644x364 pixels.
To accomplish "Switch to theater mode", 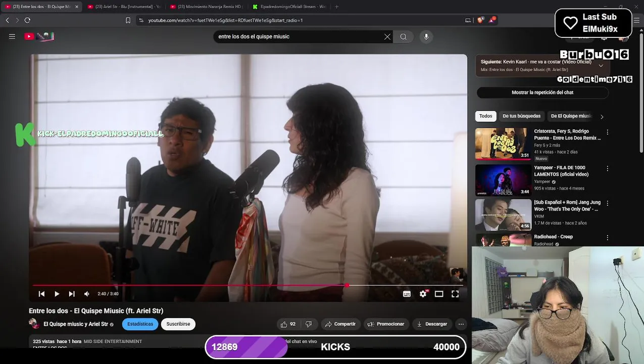I will [439, 294].
